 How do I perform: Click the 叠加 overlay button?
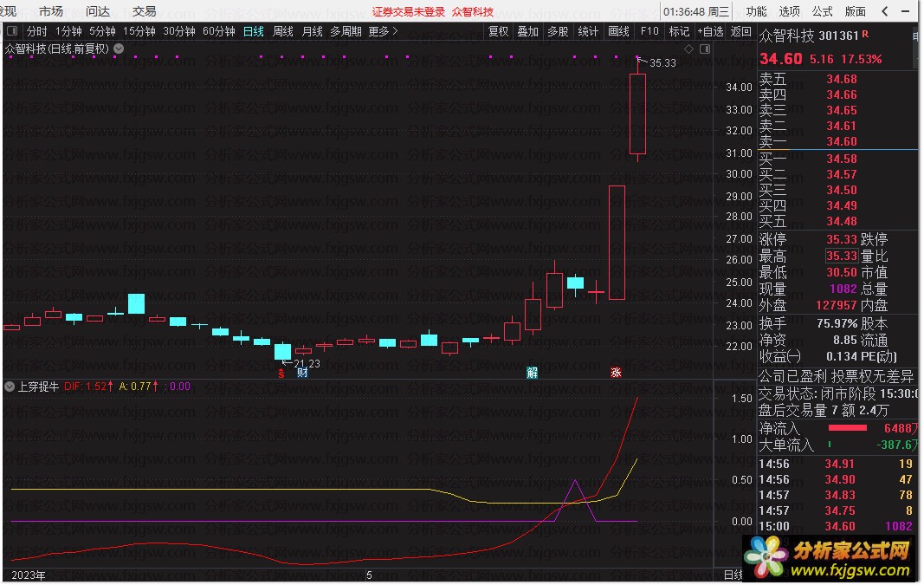pyautogui.click(x=528, y=31)
